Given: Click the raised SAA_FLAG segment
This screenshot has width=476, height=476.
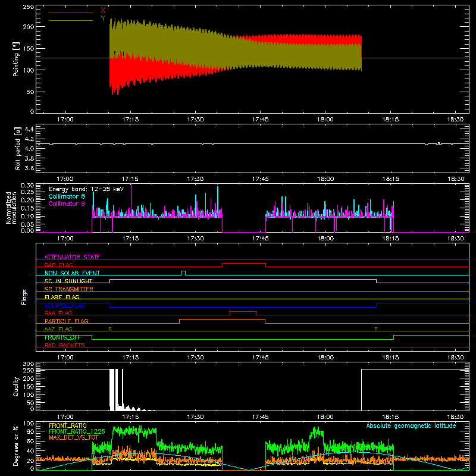Looking at the screenshot, I should (x=243, y=312).
